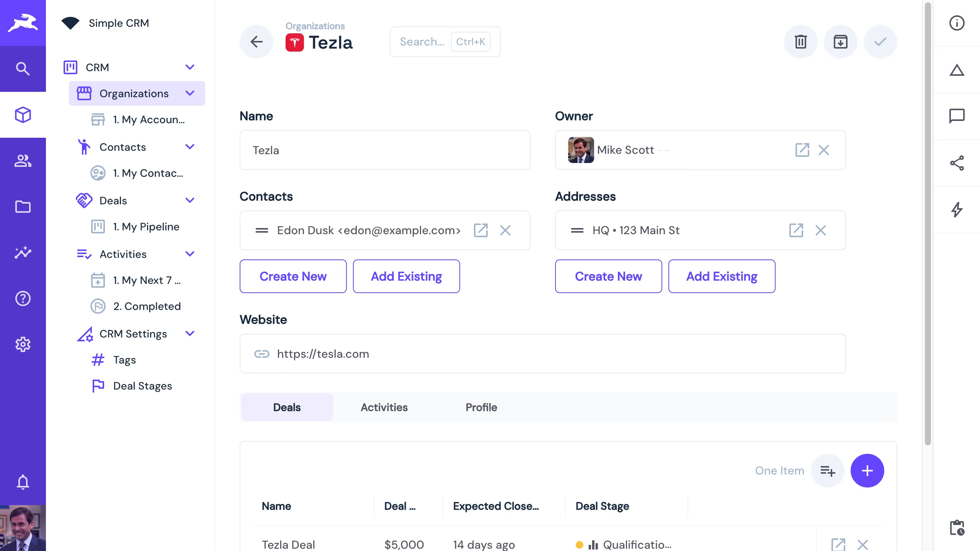Click the checkmark save icon
Screen dimensions: 980x551
click(880, 42)
